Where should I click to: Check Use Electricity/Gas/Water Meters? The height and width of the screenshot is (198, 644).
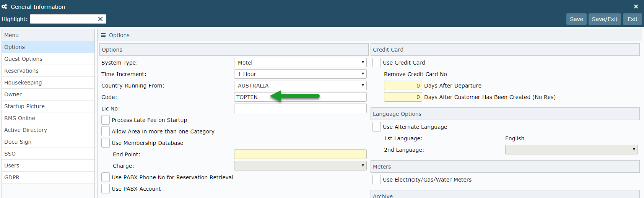point(377,180)
